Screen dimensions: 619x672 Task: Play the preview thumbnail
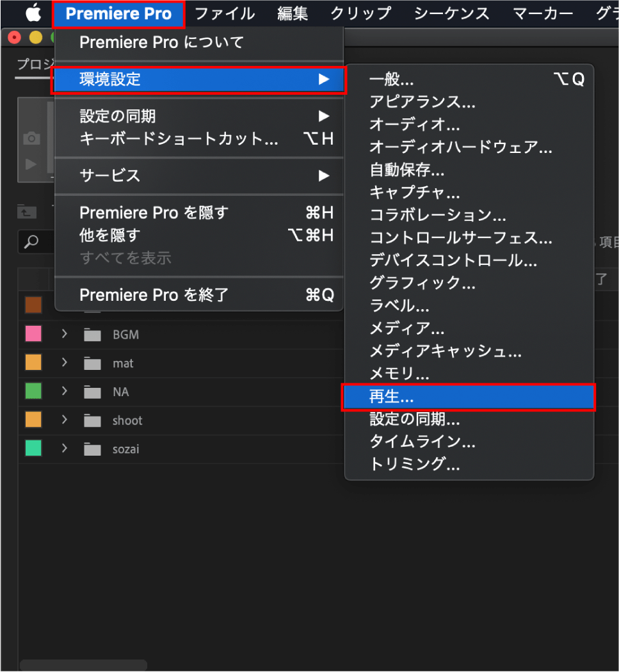pyautogui.click(x=31, y=164)
